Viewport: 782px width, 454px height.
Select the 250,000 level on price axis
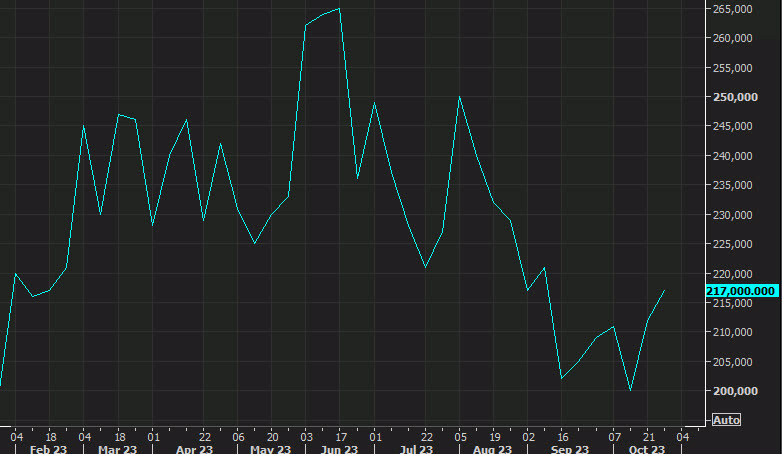(732, 98)
